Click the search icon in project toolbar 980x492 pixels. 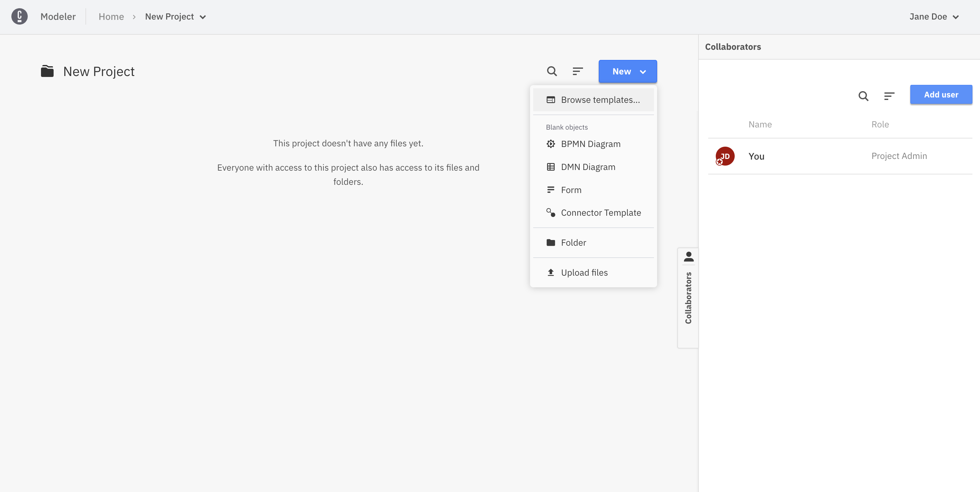[x=551, y=71]
